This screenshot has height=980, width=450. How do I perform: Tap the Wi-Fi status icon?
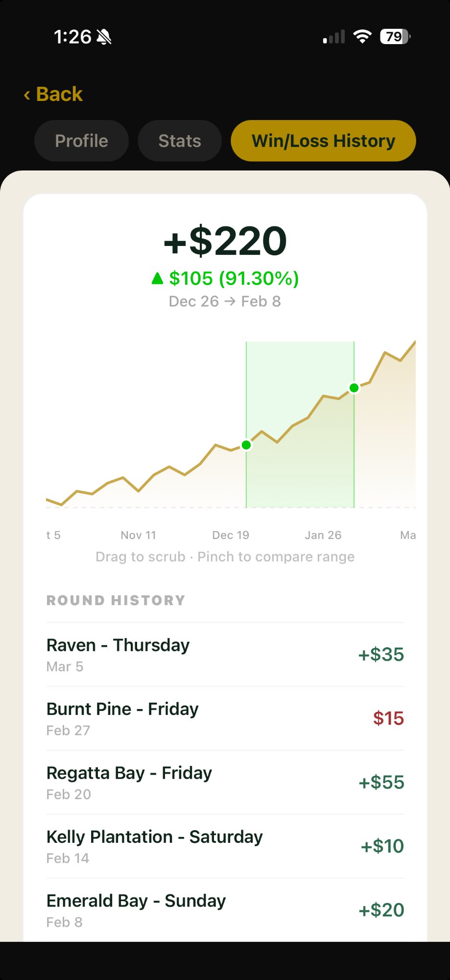coord(362,37)
